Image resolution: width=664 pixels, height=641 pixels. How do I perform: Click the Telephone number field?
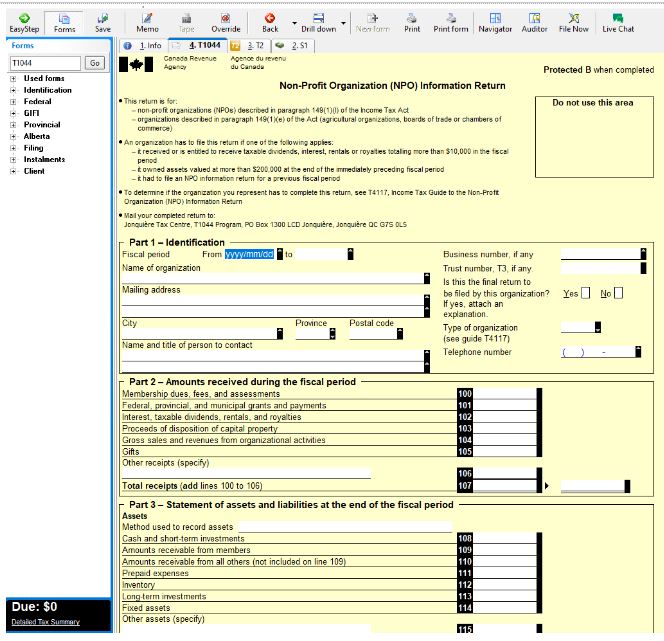coord(598,352)
